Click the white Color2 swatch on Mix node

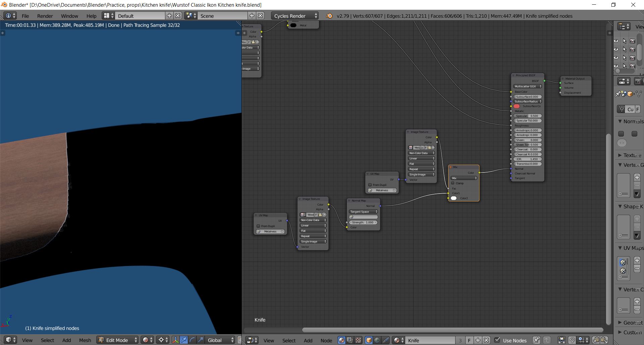coord(453,198)
